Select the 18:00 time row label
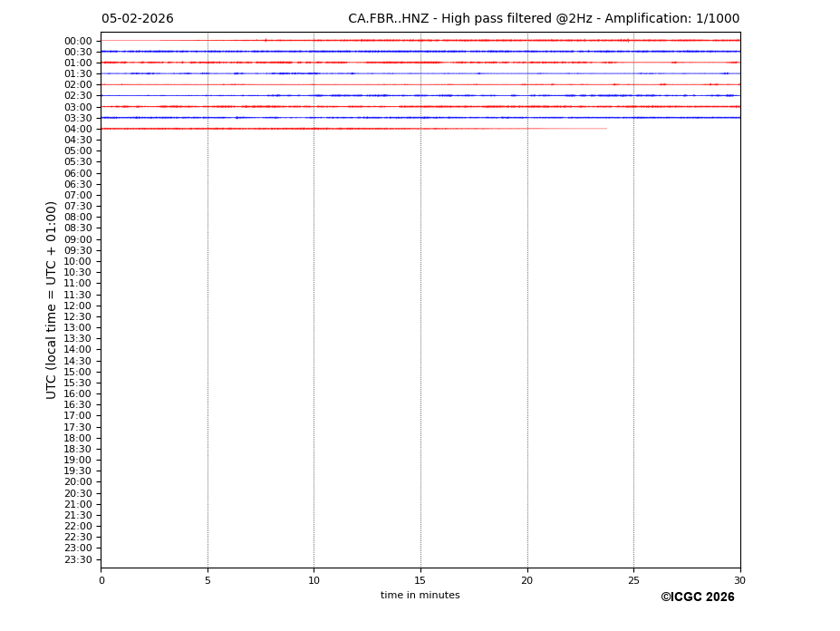Screen dimensions: 840x631 tap(78, 438)
